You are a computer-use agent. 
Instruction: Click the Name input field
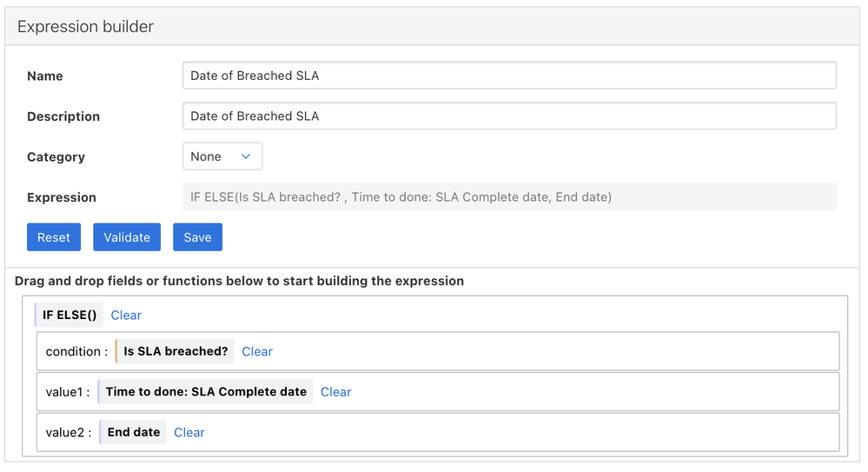coord(509,76)
